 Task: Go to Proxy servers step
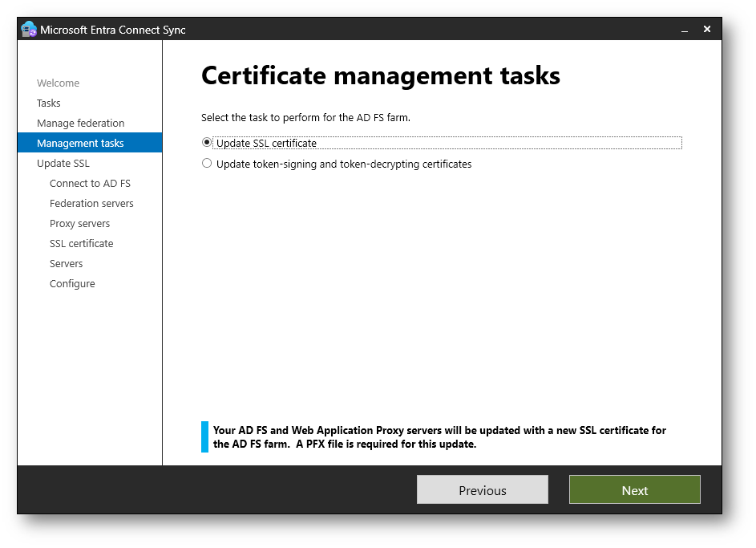pos(79,223)
